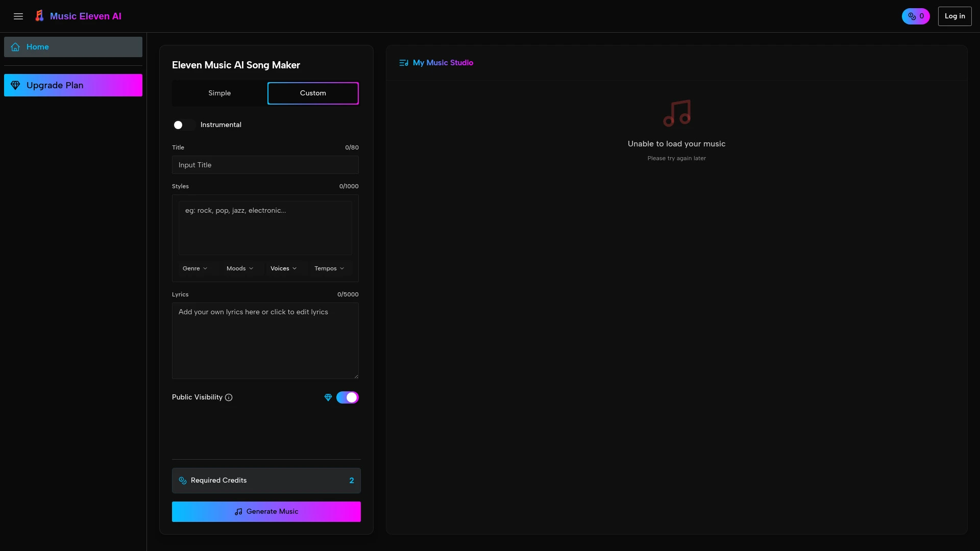
Task: Open the Voices dropdown
Action: (284, 268)
